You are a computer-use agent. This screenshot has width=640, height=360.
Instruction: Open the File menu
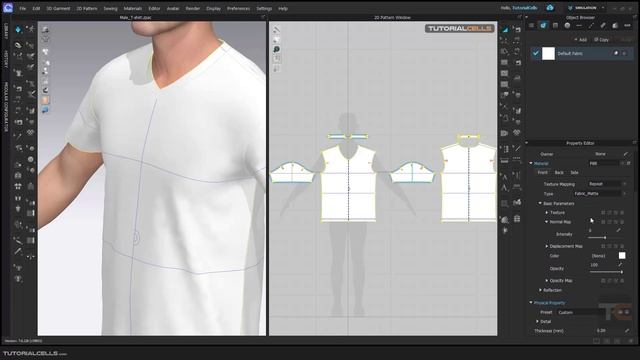click(x=22, y=8)
